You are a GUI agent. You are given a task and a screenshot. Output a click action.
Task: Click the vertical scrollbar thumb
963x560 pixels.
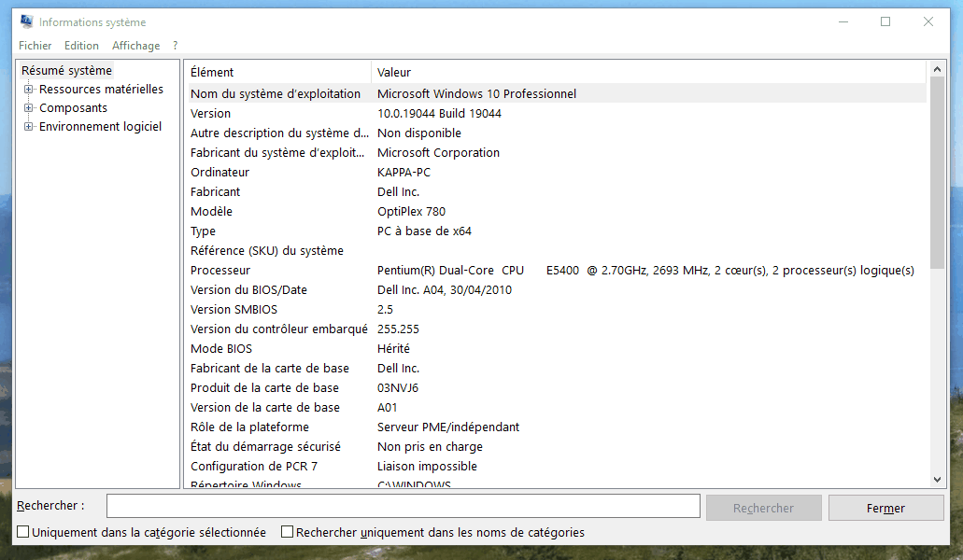click(x=937, y=173)
